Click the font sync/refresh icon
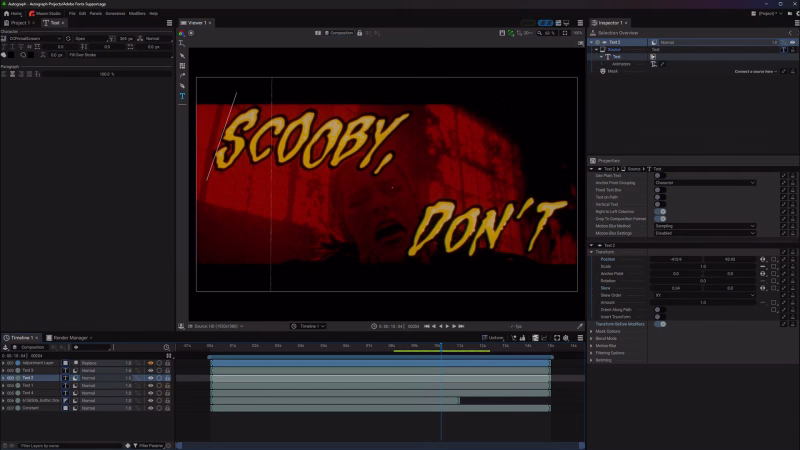The image size is (800, 450). click(68, 39)
